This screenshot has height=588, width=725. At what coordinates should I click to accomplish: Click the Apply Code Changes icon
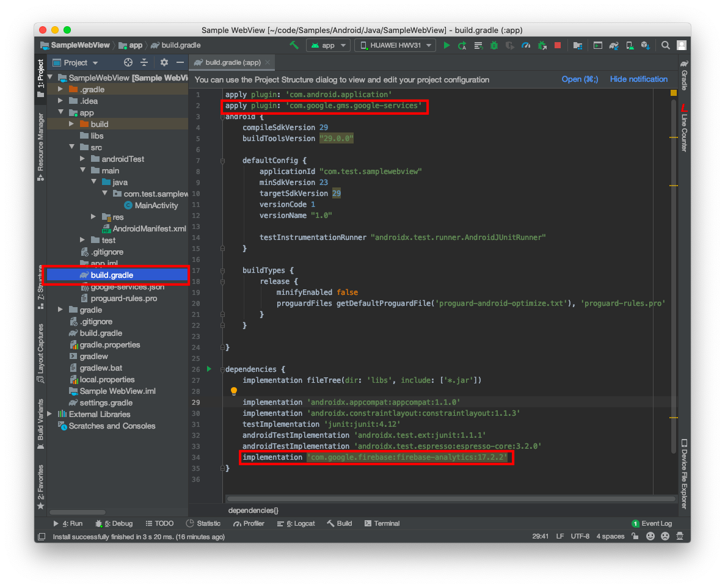(x=478, y=45)
